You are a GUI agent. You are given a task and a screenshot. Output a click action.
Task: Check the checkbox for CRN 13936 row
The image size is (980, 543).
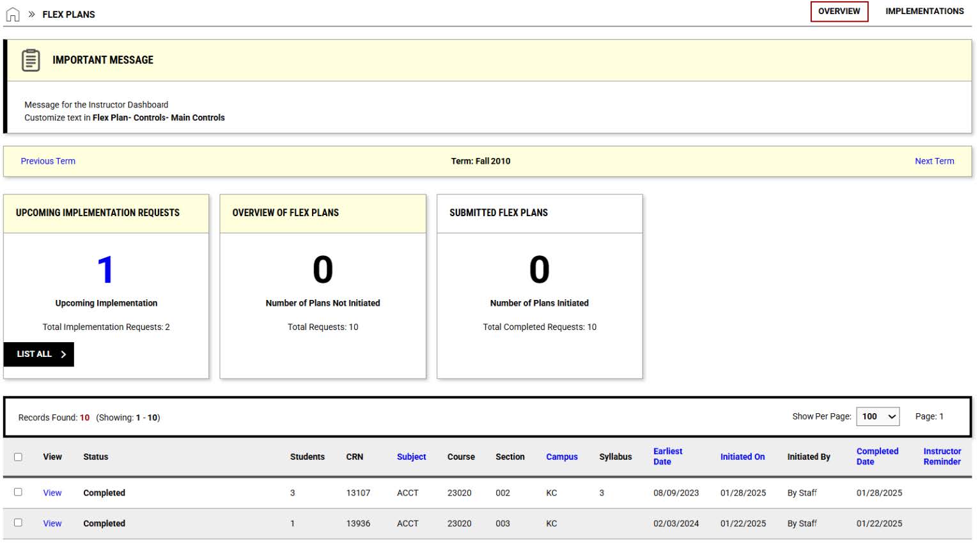tap(19, 523)
